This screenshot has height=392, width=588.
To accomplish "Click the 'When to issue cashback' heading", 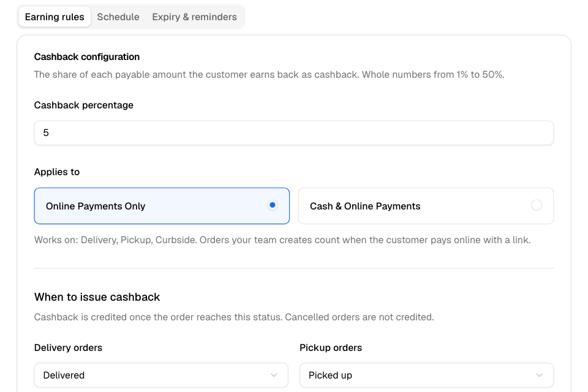I will coord(97,297).
